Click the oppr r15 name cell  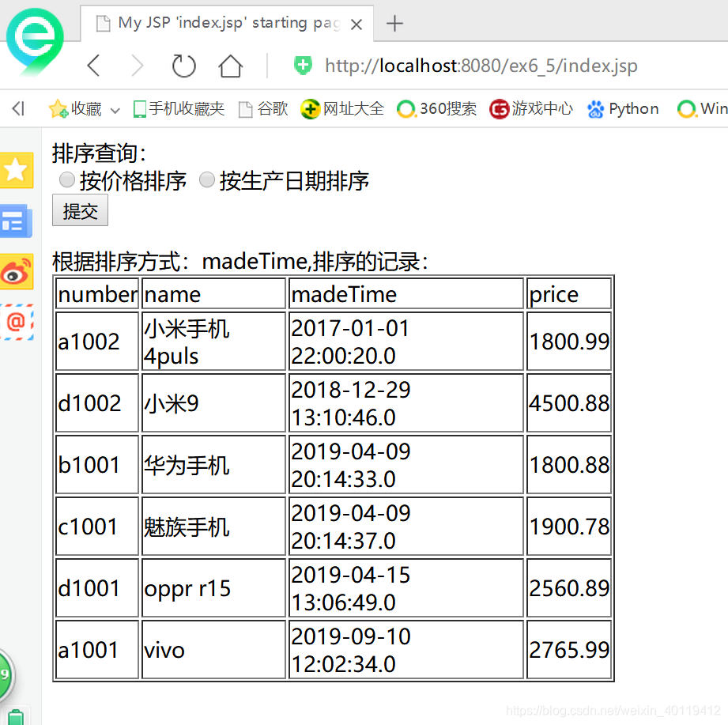pos(213,588)
